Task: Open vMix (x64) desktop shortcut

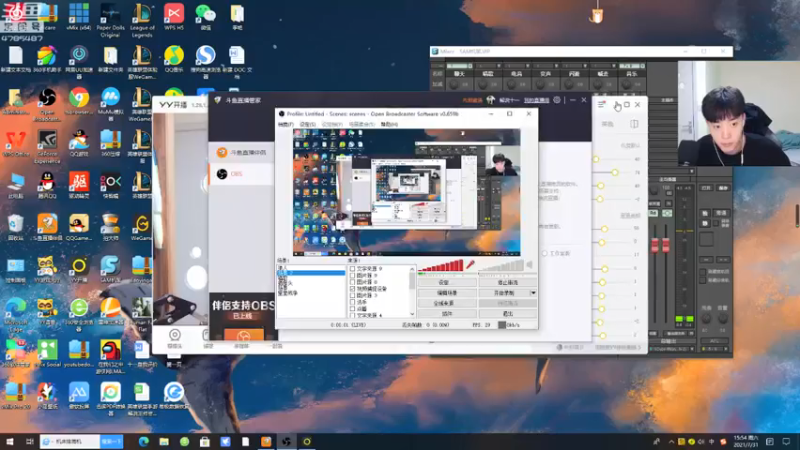Action: coord(79,18)
